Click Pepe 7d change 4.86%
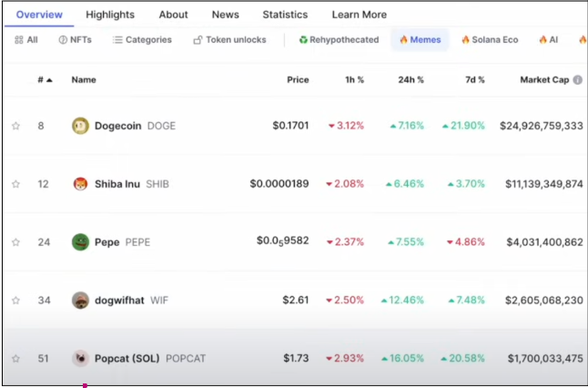Image resolution: width=588 pixels, height=388 pixels. click(466, 242)
